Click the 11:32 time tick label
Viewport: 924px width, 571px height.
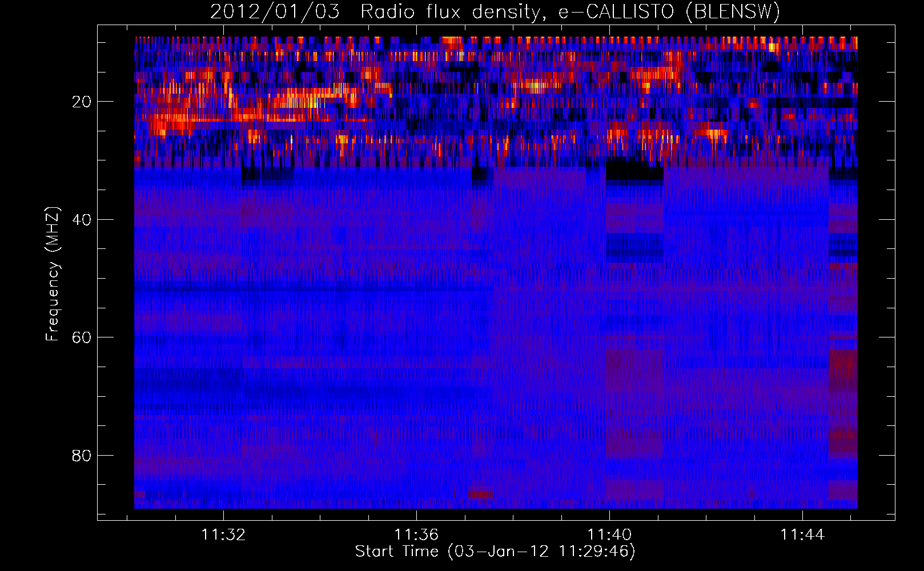223,534
